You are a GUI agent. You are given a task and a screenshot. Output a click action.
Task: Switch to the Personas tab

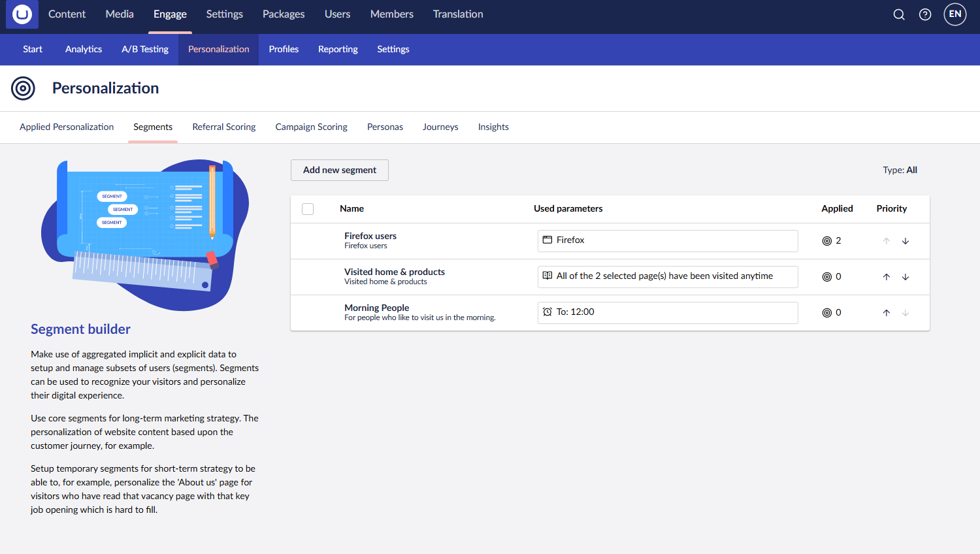pos(385,127)
